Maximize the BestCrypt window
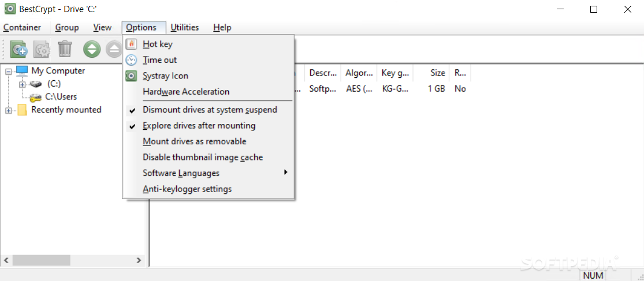The height and width of the screenshot is (281, 644). click(x=594, y=9)
